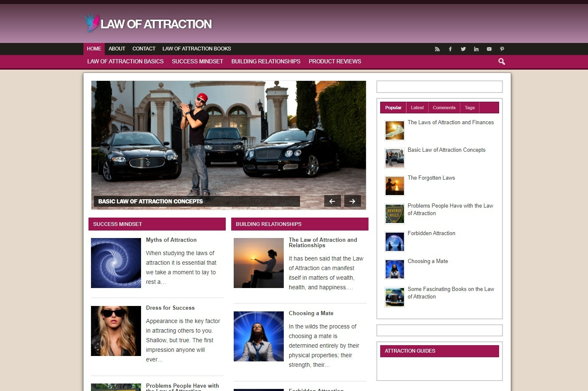
Task: Click thumbnail beside Basic Law of Attraction Concepts
Action: [395, 158]
